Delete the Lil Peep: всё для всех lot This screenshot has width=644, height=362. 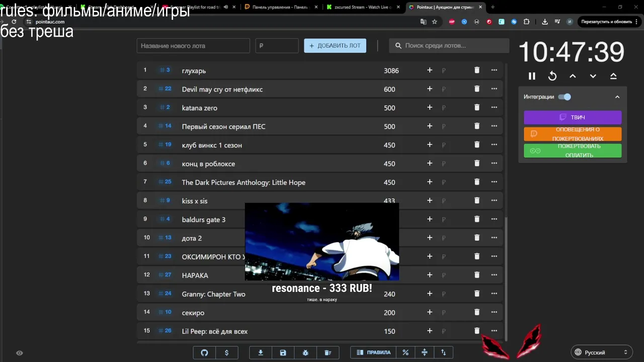tap(477, 331)
